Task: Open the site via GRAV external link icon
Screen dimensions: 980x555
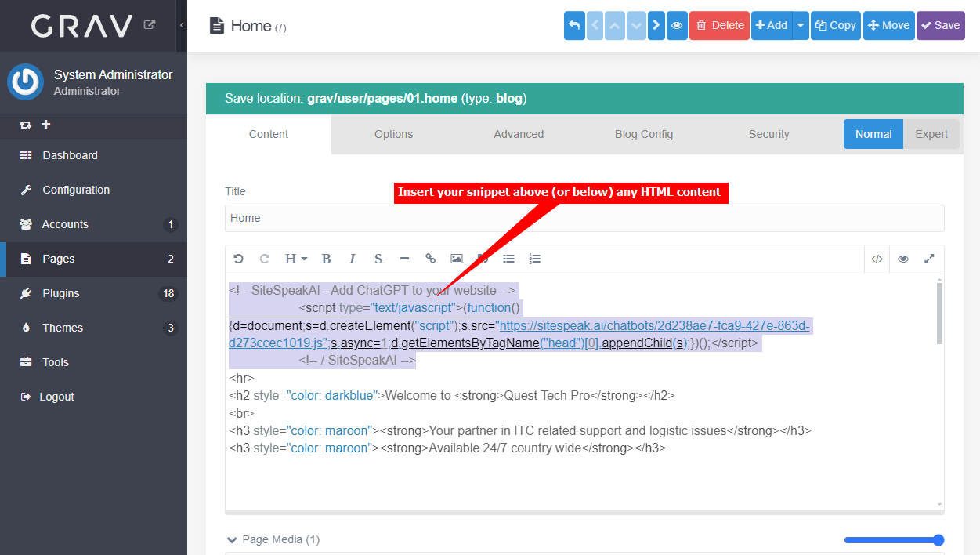Action: [x=150, y=25]
